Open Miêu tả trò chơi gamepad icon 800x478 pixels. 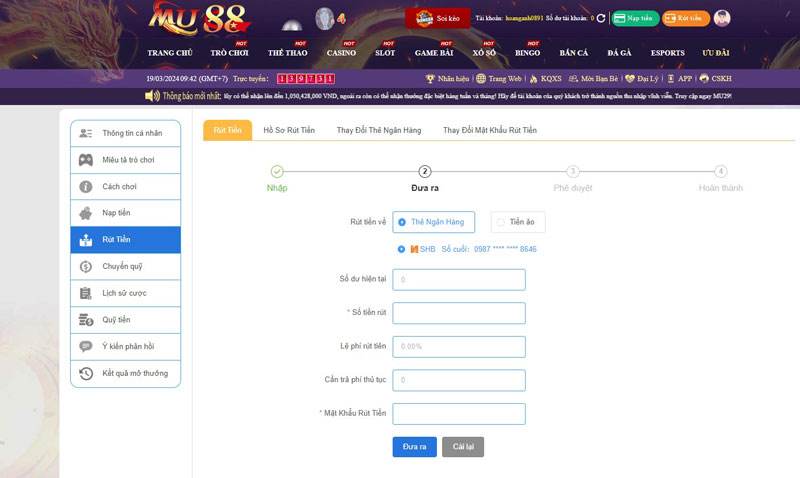[x=86, y=160]
